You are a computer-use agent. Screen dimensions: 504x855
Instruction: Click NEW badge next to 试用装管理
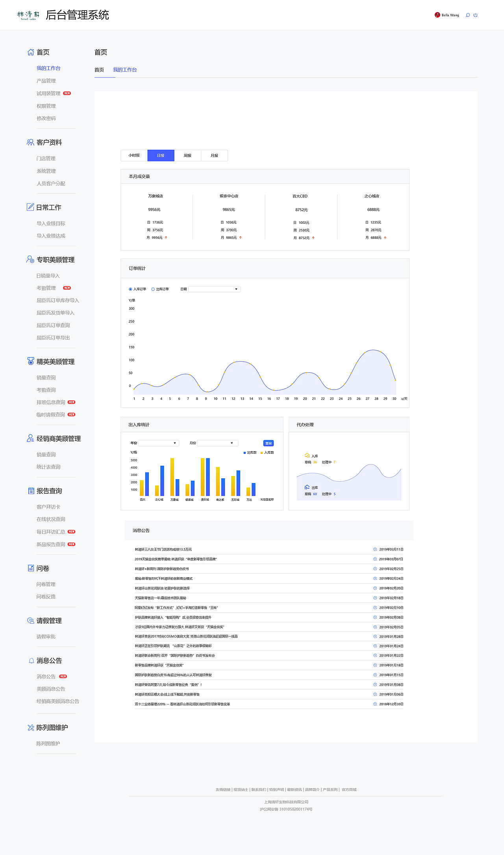[x=67, y=93]
